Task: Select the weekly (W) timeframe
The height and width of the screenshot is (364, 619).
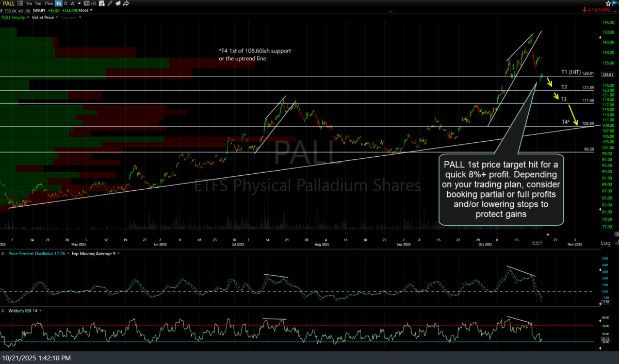Action: 73,3
